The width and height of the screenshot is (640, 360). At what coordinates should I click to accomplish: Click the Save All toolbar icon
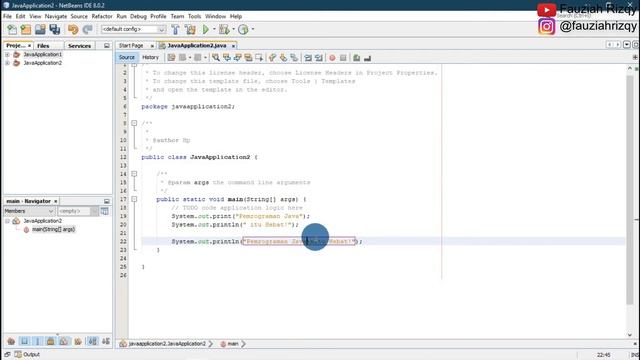coord(55,29)
